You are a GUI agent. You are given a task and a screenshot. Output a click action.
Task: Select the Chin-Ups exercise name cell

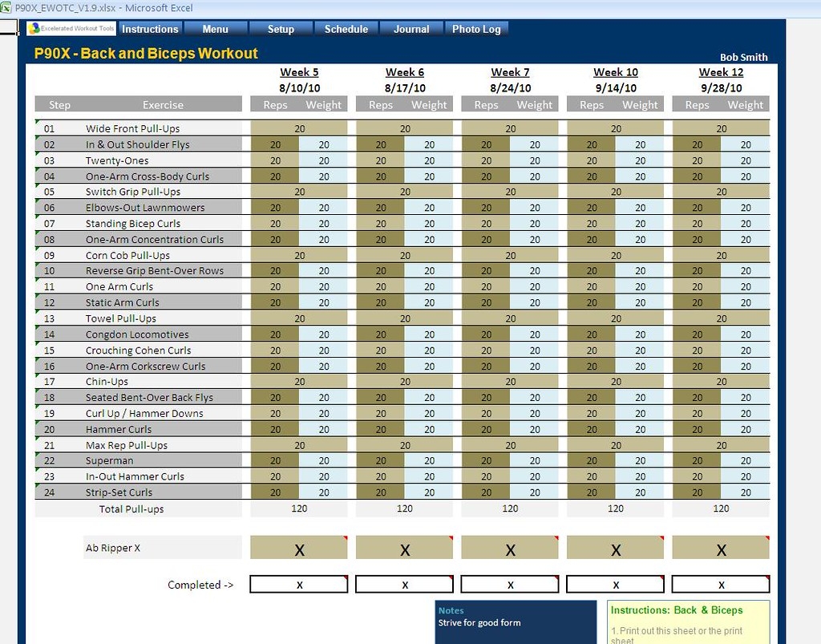point(107,382)
